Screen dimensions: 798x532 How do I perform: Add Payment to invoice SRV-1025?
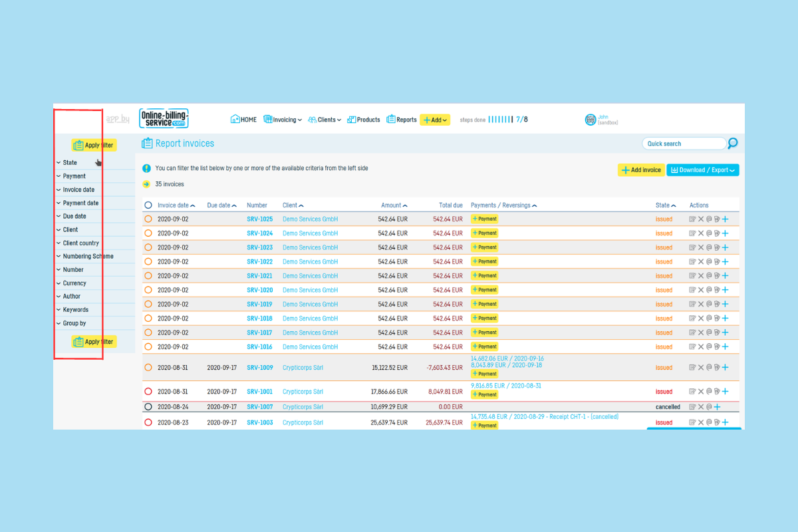coord(484,219)
